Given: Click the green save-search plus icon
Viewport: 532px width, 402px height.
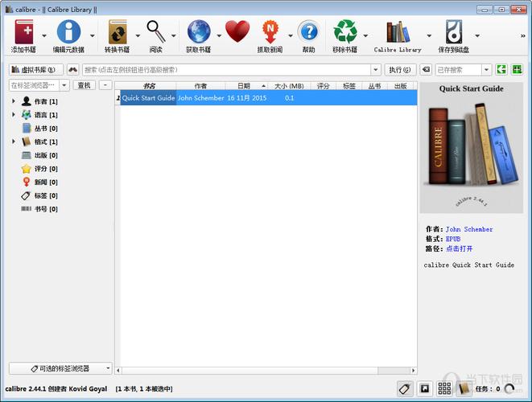Looking at the screenshot, I should (518, 70).
